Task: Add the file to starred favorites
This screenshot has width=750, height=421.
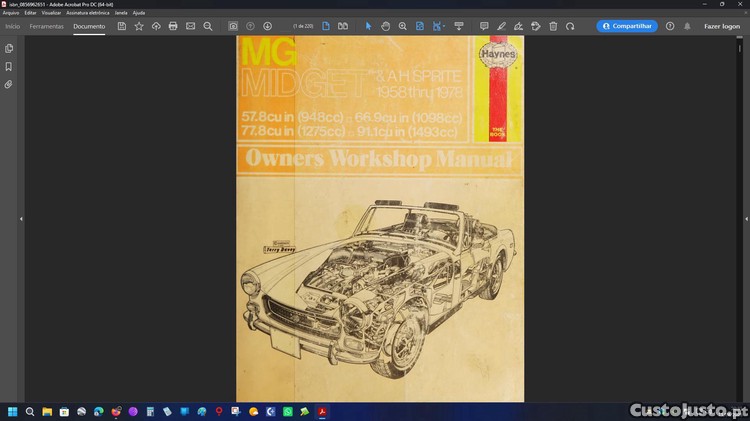Action: point(139,26)
